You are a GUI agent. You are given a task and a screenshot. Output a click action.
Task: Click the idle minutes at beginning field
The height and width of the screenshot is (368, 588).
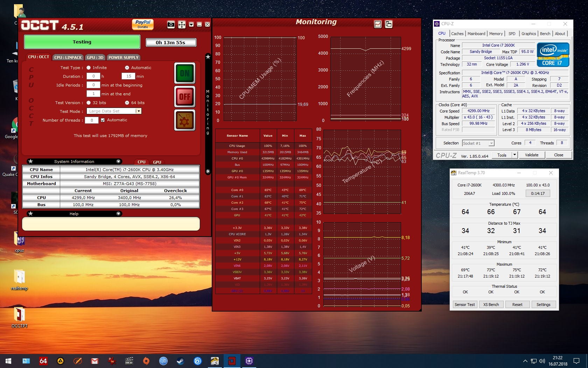[93, 85]
